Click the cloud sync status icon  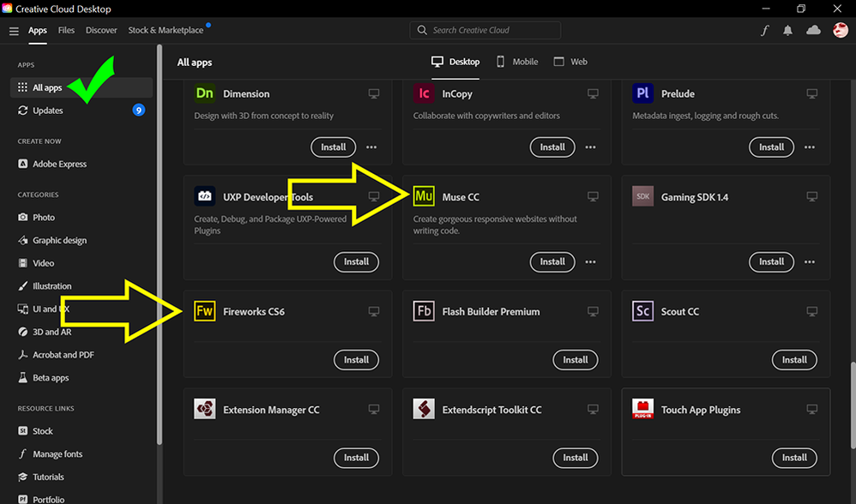[813, 31]
